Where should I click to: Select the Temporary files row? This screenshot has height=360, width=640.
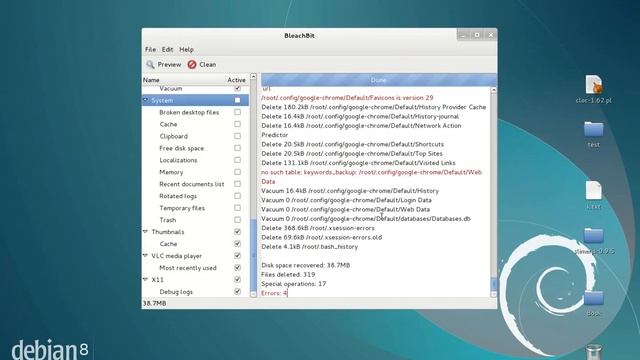tap(195, 208)
